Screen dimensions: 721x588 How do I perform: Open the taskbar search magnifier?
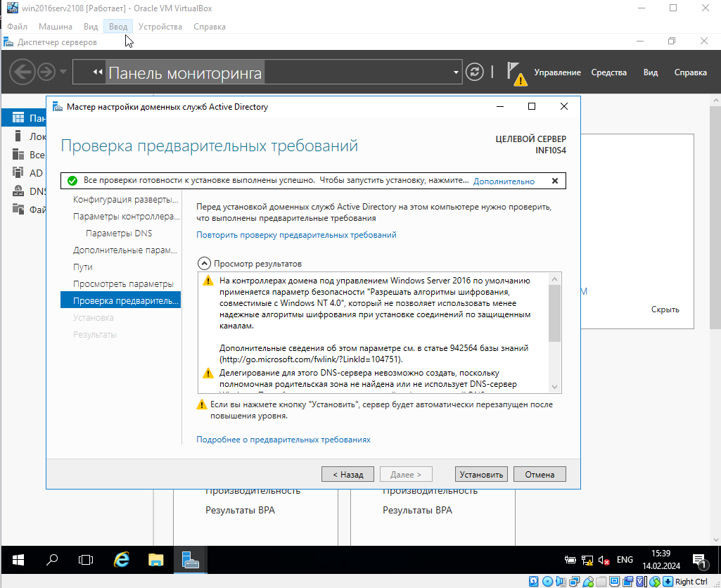tap(52, 559)
